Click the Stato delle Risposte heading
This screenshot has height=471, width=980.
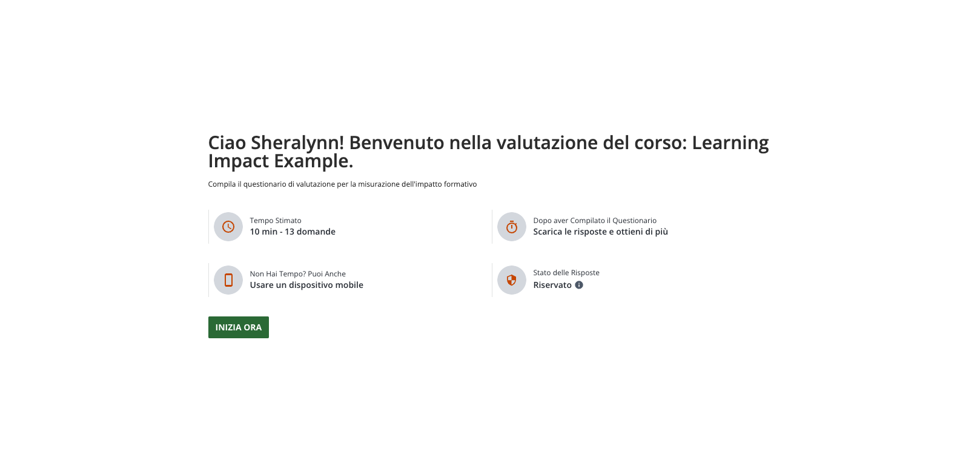(x=566, y=273)
